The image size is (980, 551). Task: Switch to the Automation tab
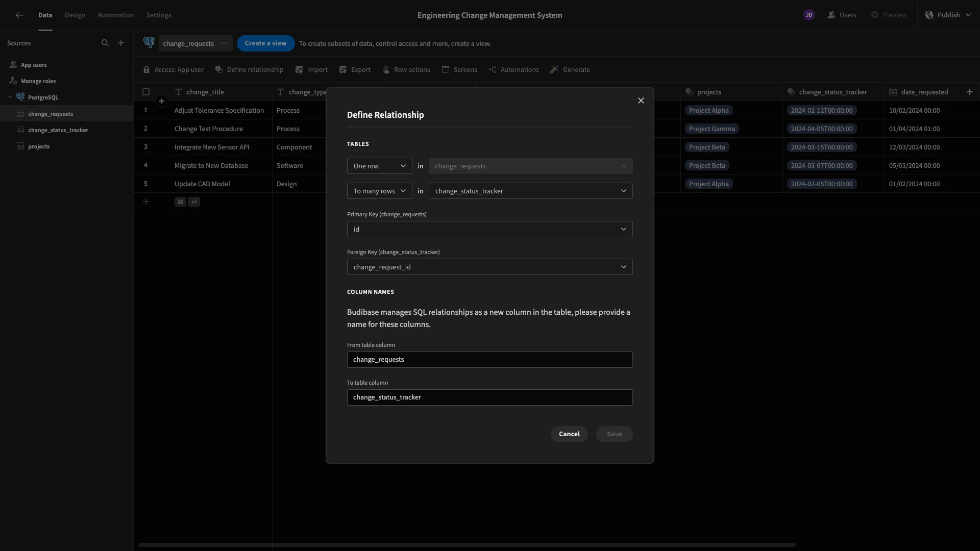pyautogui.click(x=116, y=15)
